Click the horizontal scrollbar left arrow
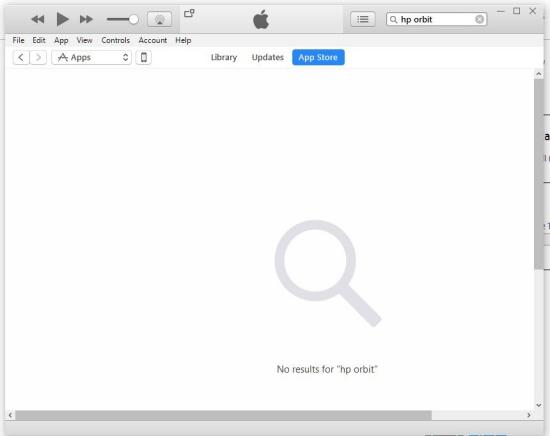The height and width of the screenshot is (436, 550). [x=10, y=415]
